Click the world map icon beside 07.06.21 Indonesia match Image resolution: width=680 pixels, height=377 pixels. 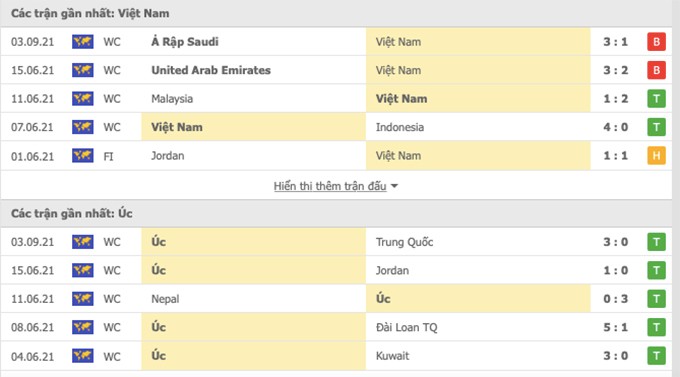82,127
